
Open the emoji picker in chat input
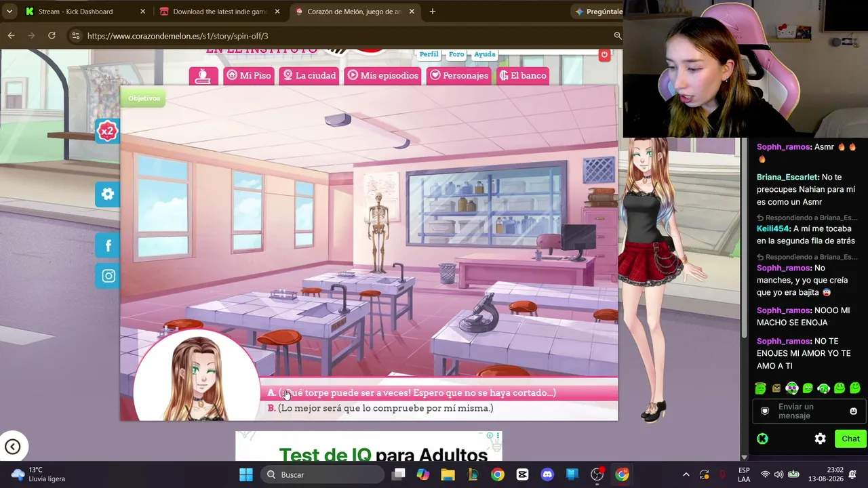(x=853, y=411)
